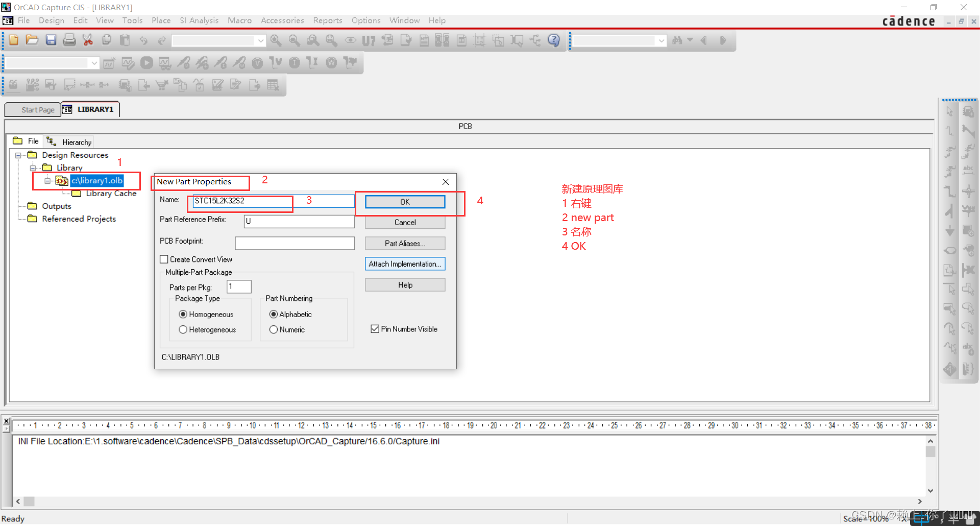980x526 pixels.
Task: Collapse the Design Resources tree node
Action: (x=18, y=155)
